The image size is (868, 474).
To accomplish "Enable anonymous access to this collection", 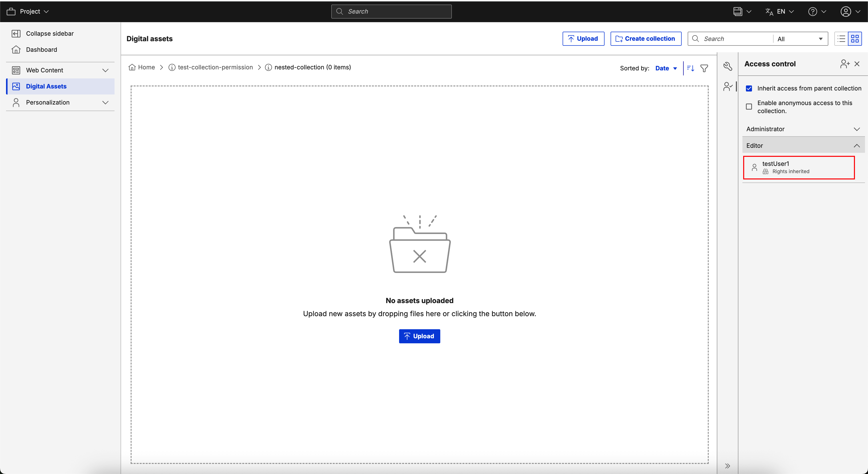I will click(749, 107).
